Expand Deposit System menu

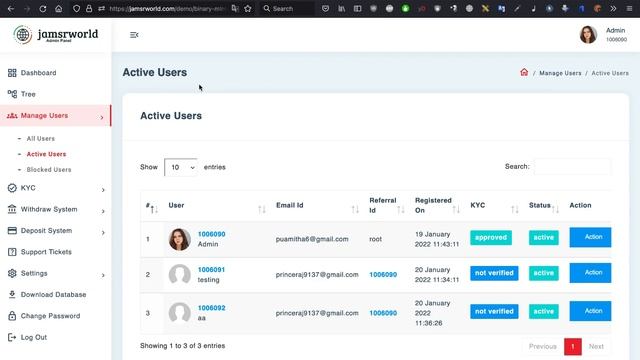(x=56, y=231)
